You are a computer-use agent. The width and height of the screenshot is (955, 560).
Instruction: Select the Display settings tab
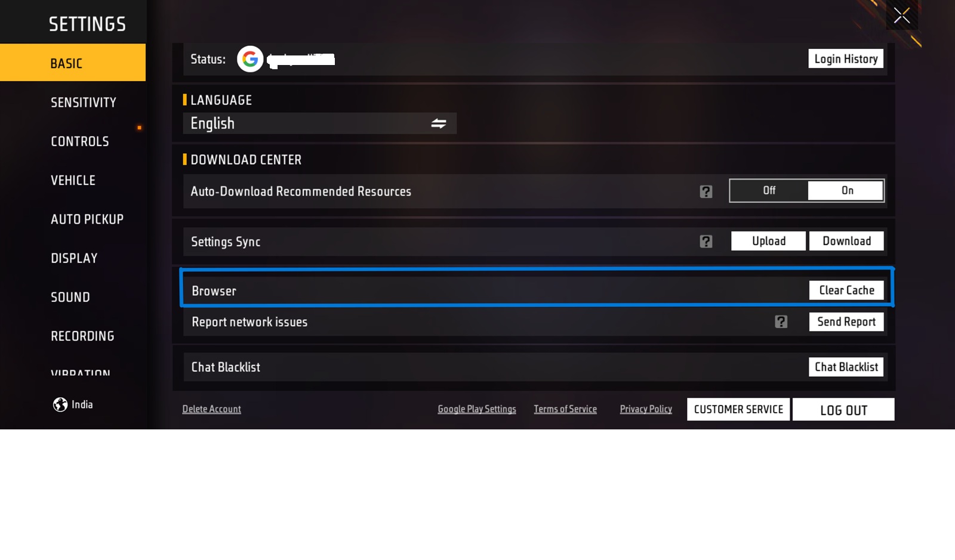[x=74, y=258]
